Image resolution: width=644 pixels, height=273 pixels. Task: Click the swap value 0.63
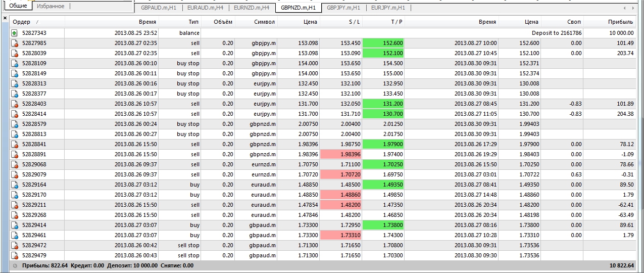coord(576,174)
